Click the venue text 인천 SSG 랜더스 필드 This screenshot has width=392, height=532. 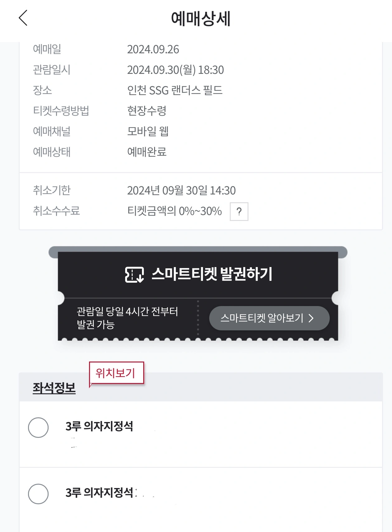pos(175,90)
